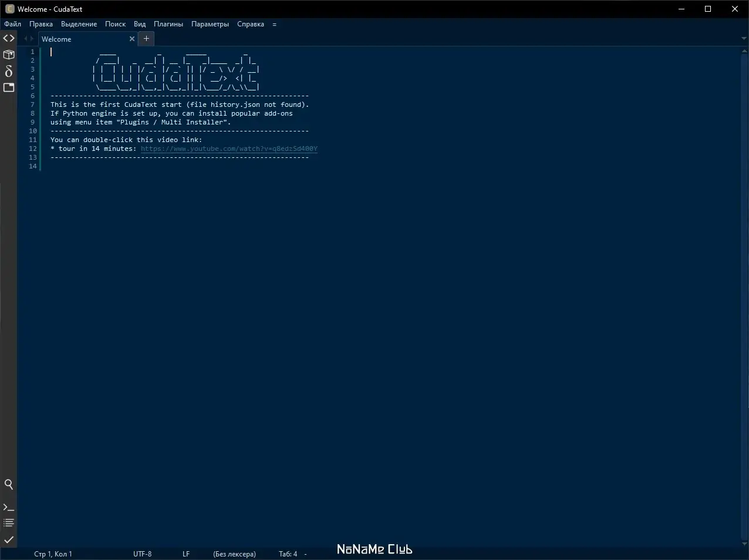Click the CudaText app icon in title bar
The image size is (749, 560).
coord(9,9)
